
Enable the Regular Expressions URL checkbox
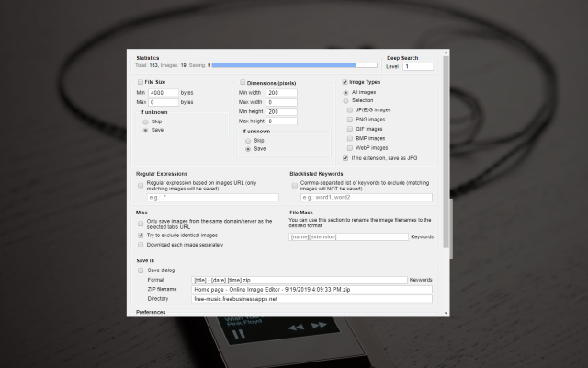coord(141,184)
